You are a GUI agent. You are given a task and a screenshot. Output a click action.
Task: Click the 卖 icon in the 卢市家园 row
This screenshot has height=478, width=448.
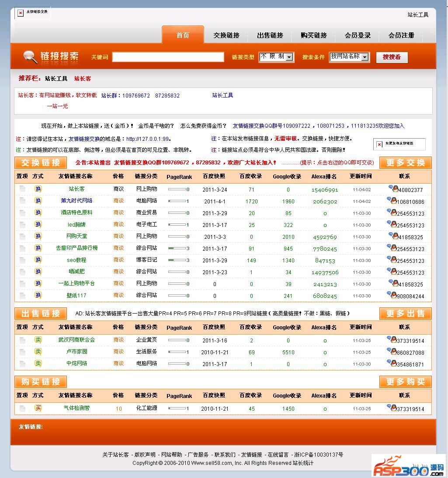coord(38,352)
